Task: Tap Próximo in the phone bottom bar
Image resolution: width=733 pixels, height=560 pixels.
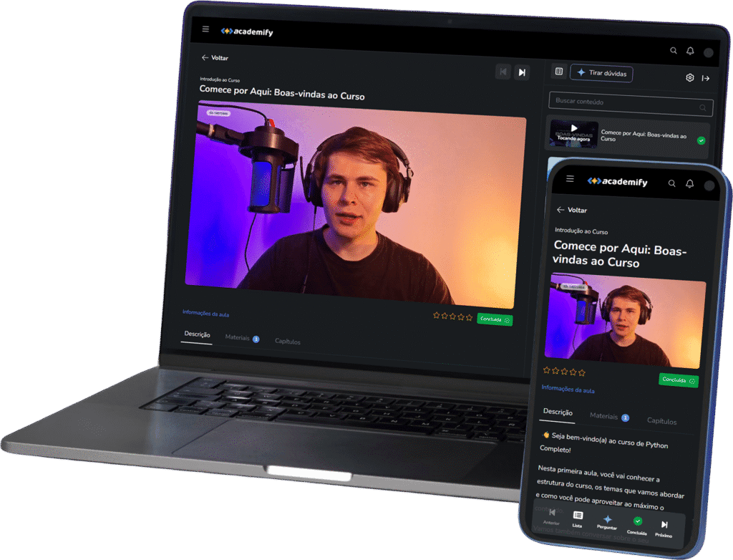Action: [x=664, y=526]
